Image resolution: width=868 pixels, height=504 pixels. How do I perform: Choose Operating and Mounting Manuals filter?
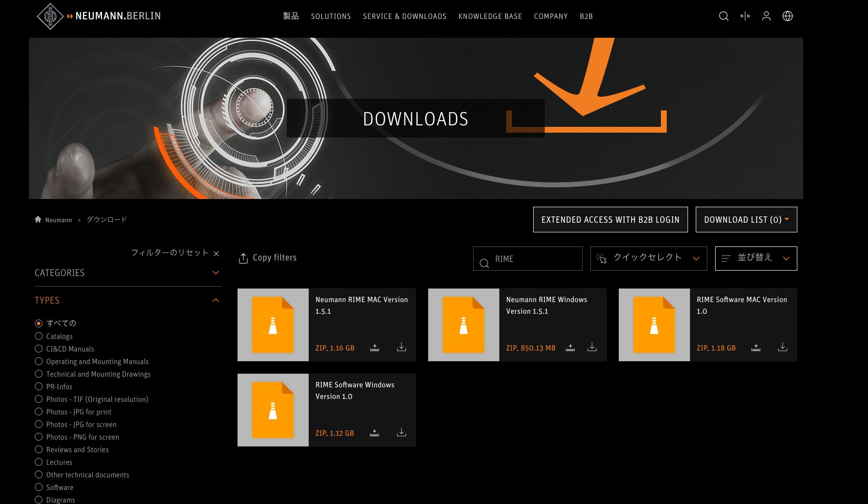tap(39, 361)
